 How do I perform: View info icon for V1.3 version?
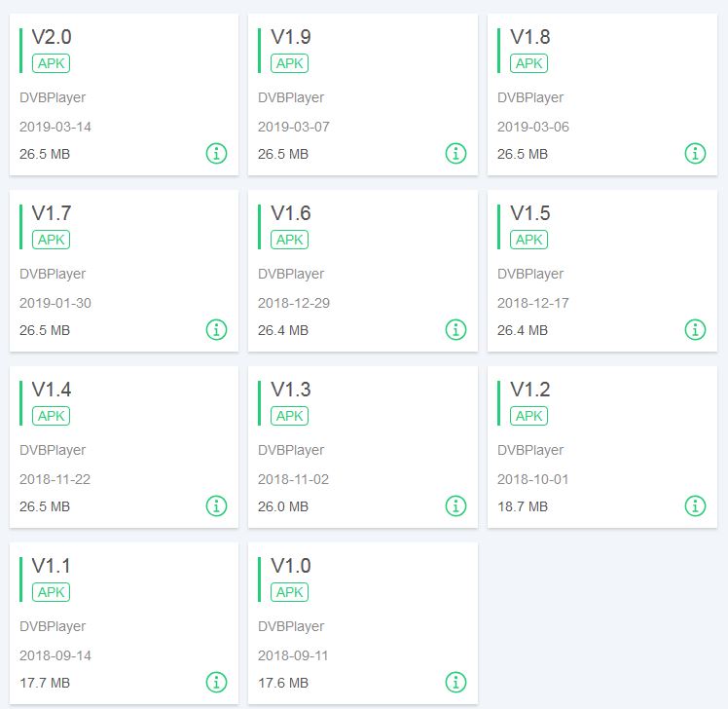(455, 506)
